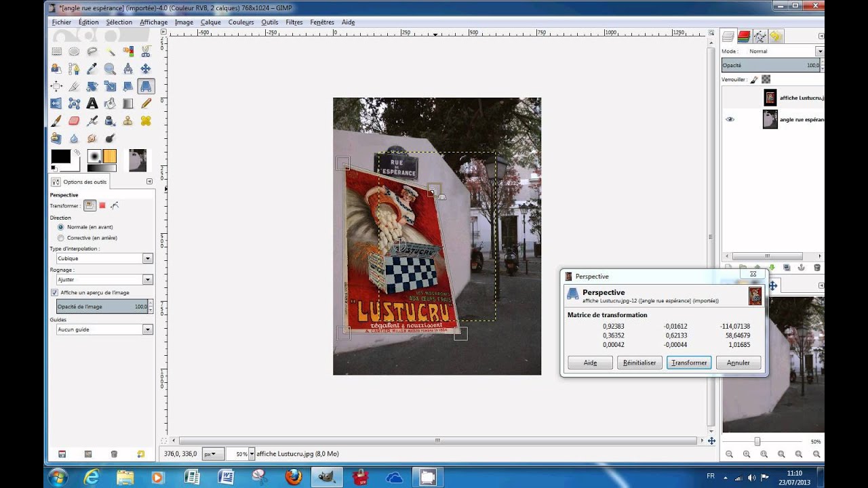The image size is (868, 488).
Task: Click Aide in Perspective dialog
Action: point(590,363)
